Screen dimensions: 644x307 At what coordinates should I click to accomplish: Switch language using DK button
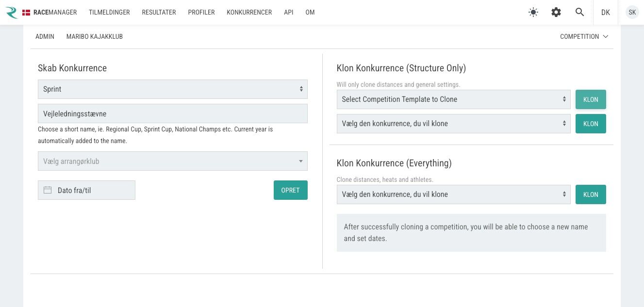(x=606, y=13)
